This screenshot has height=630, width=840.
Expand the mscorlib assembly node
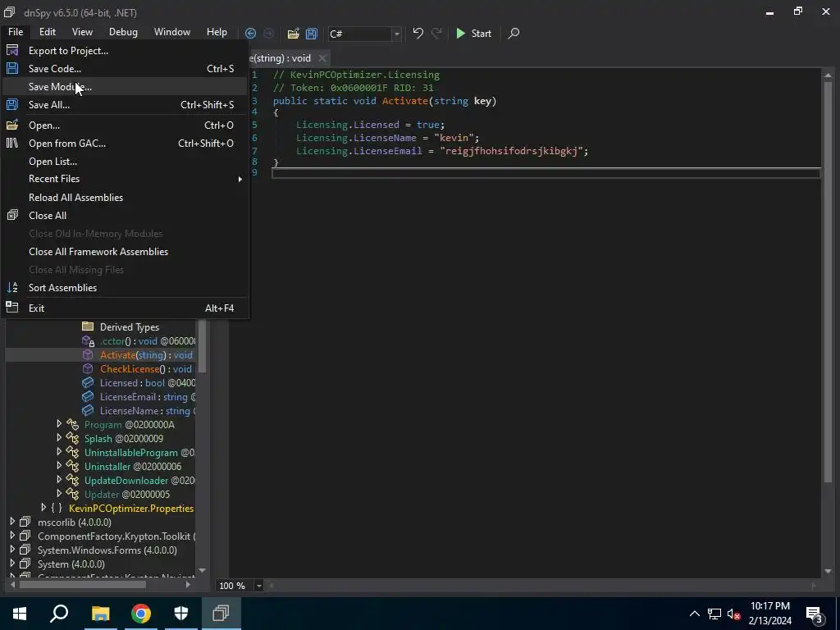coord(12,522)
